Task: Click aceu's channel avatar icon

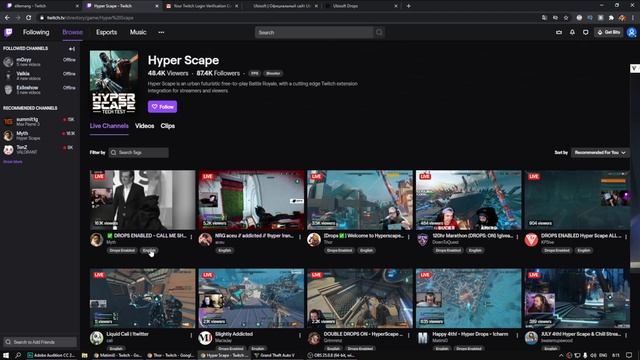Action: click(x=205, y=240)
